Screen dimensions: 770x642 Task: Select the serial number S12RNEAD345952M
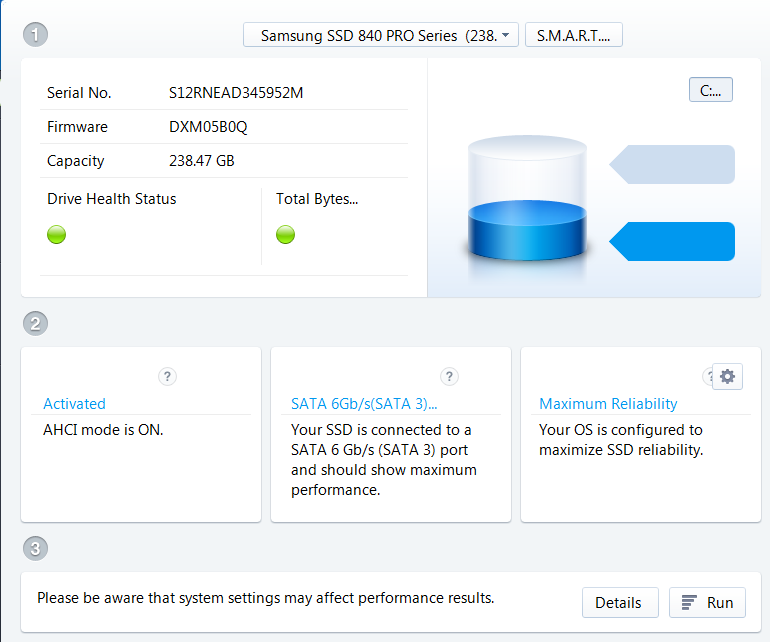coord(236,93)
